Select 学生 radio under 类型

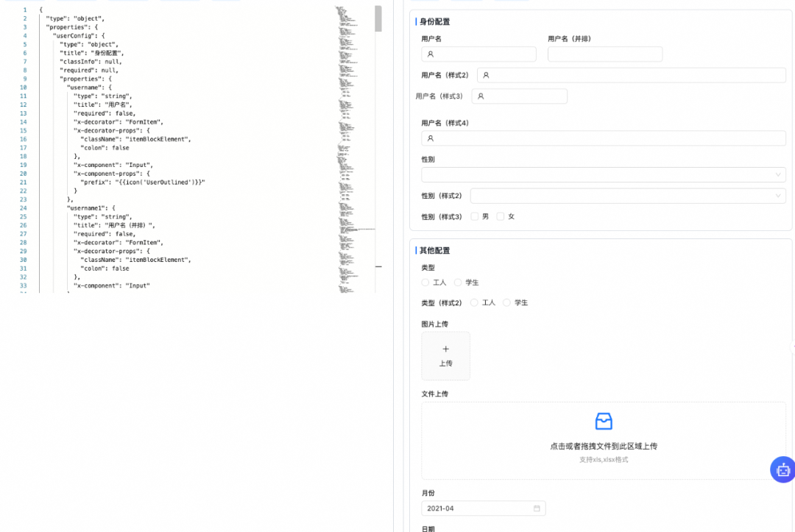pos(458,283)
